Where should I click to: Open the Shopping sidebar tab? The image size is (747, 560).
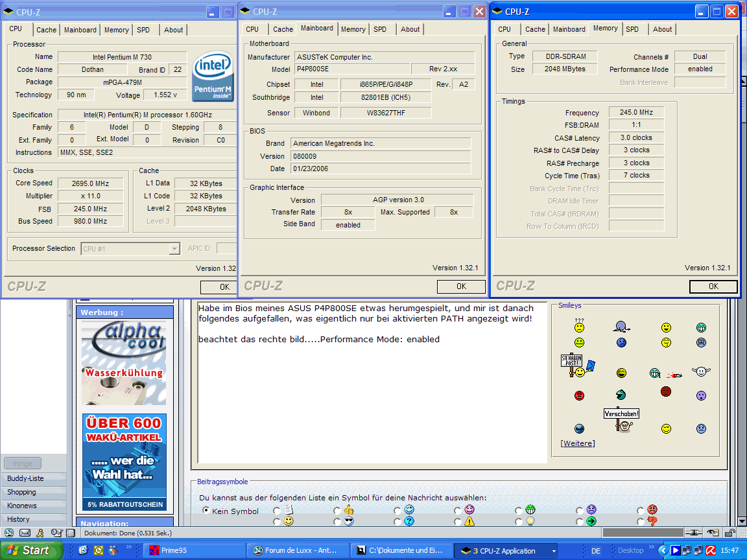34,493
